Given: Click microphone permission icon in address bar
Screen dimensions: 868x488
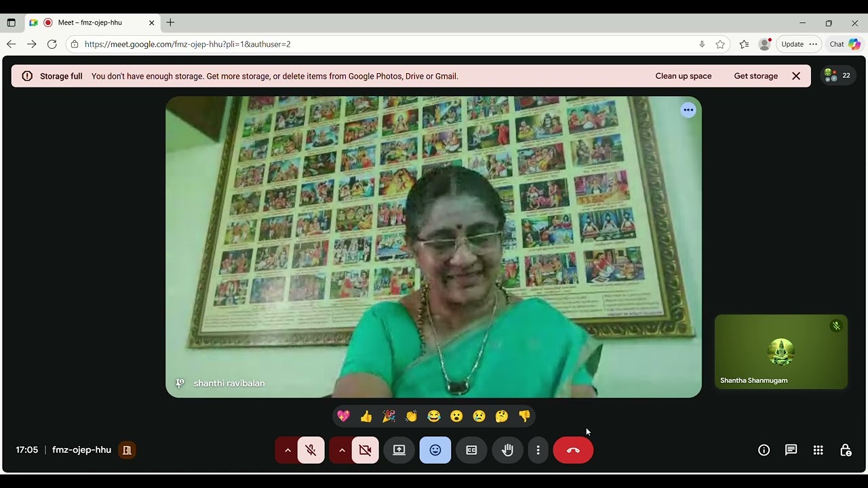Looking at the screenshot, I should [702, 44].
